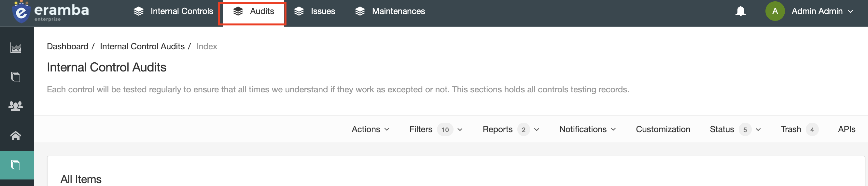
Task: Open the chart dashboard sidebar icon
Action: tap(16, 48)
